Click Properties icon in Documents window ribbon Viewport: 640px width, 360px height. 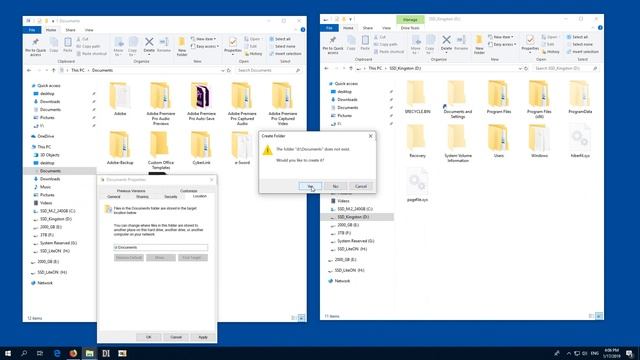click(x=233, y=45)
